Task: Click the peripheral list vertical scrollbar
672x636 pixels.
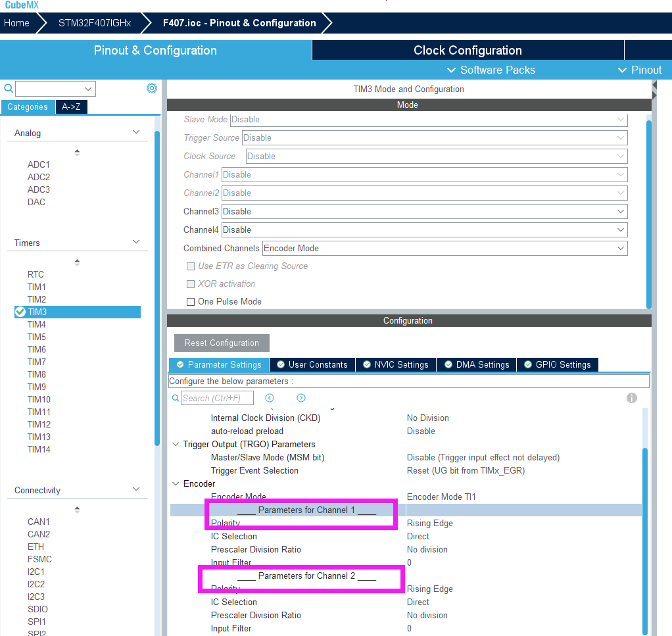Action: point(157,289)
